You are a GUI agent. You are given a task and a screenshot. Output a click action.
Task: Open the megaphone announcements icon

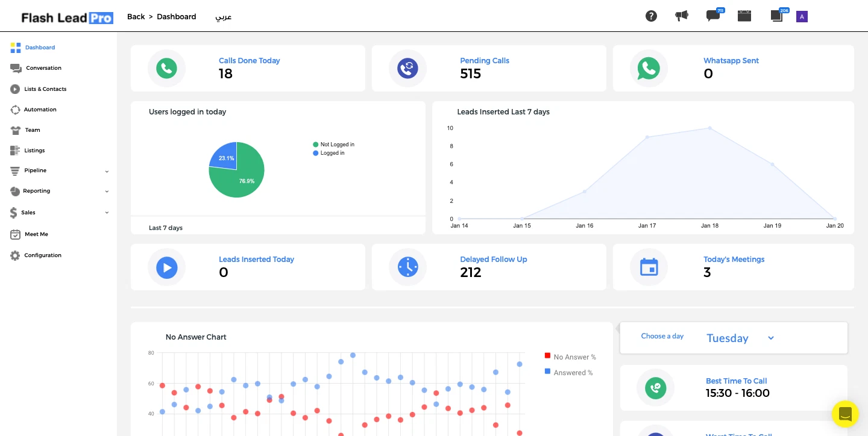point(682,16)
